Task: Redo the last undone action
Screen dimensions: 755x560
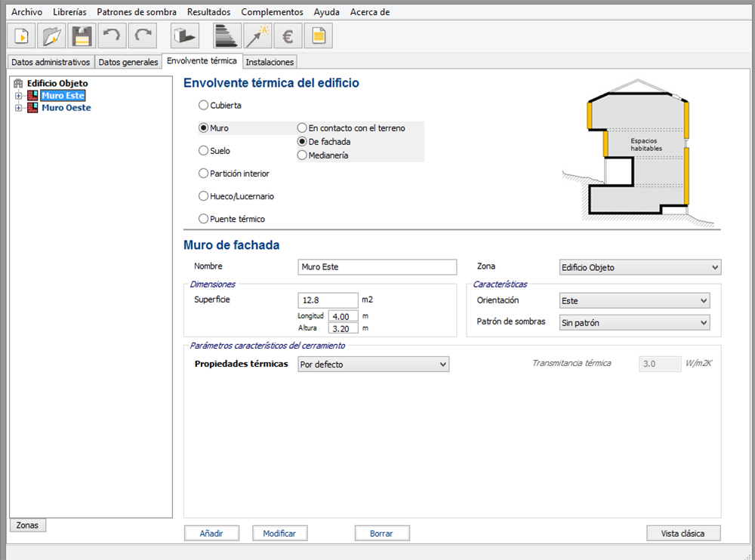Action: click(x=143, y=36)
